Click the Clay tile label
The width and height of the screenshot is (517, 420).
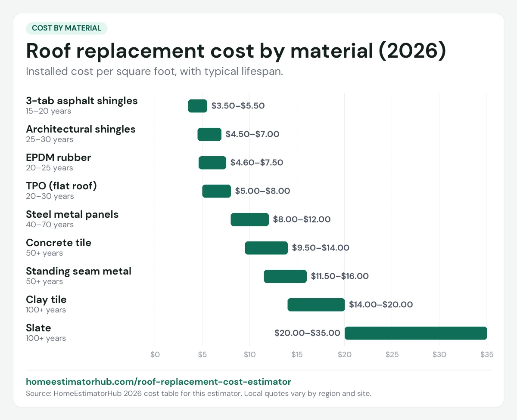tap(46, 300)
